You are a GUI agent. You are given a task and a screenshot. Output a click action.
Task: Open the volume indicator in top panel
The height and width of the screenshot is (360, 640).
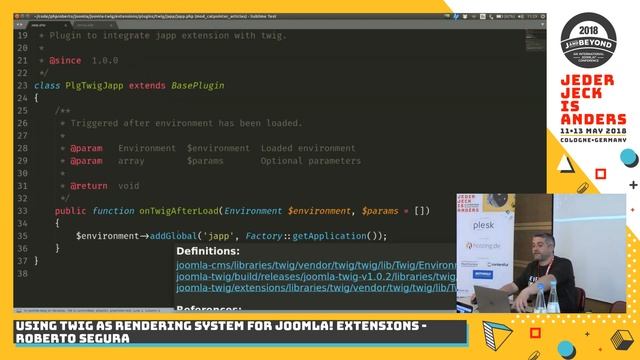[x=521, y=17]
